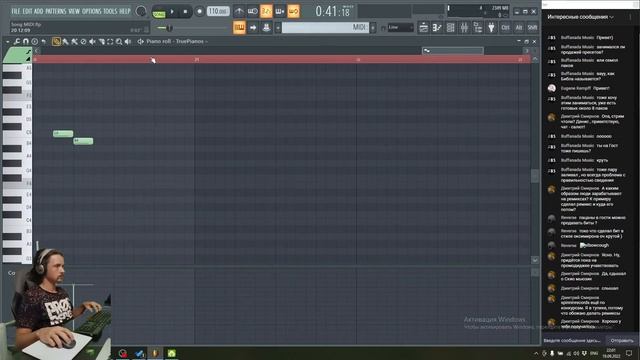Open piano roll tools wrench menu
Viewport: 640px width, 360px height.
coord(16,42)
